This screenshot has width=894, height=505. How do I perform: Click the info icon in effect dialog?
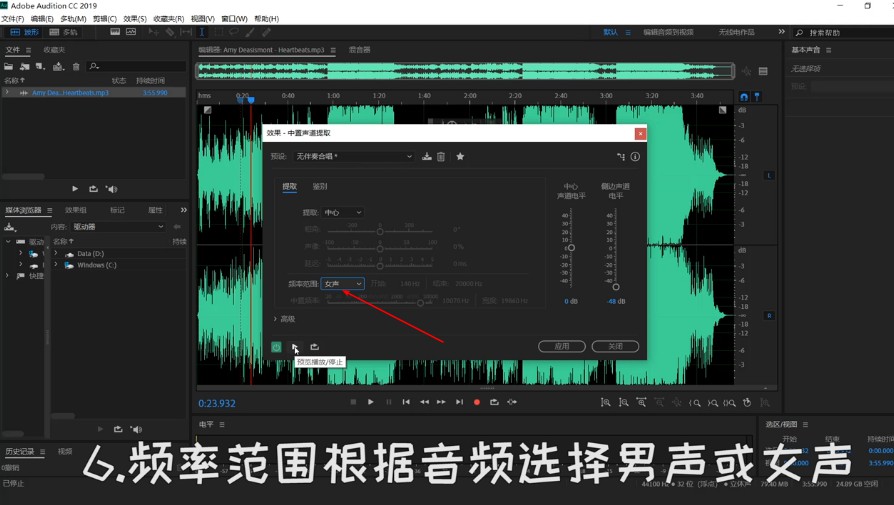635,156
